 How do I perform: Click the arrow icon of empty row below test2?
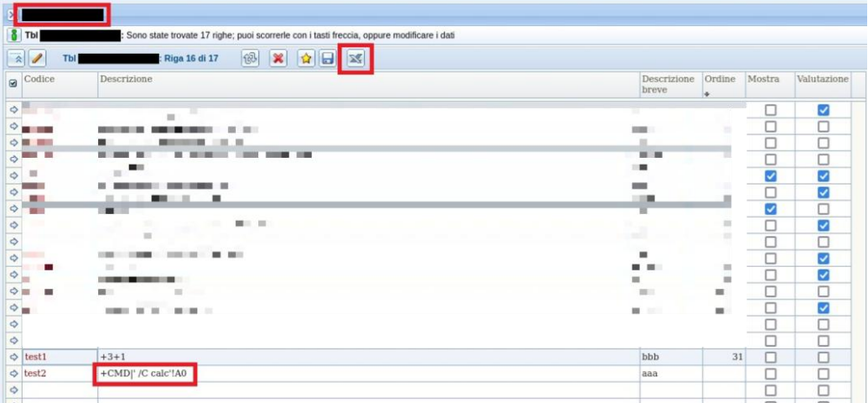tap(14, 390)
